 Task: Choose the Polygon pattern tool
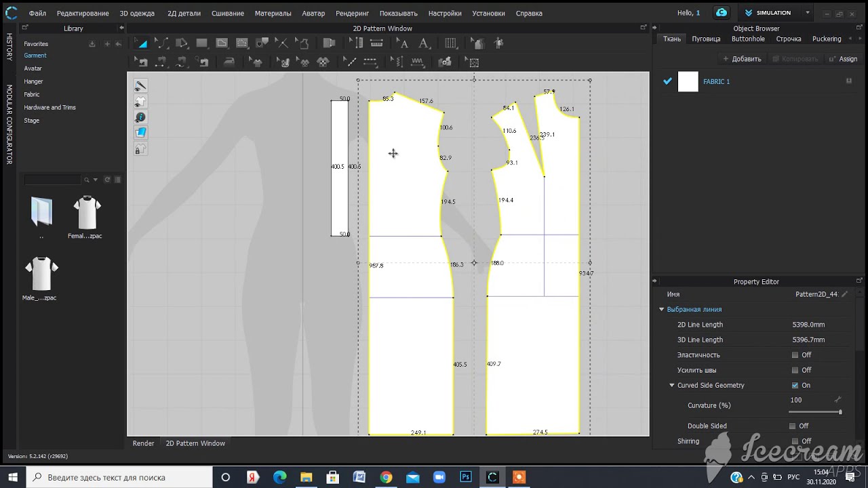click(182, 43)
